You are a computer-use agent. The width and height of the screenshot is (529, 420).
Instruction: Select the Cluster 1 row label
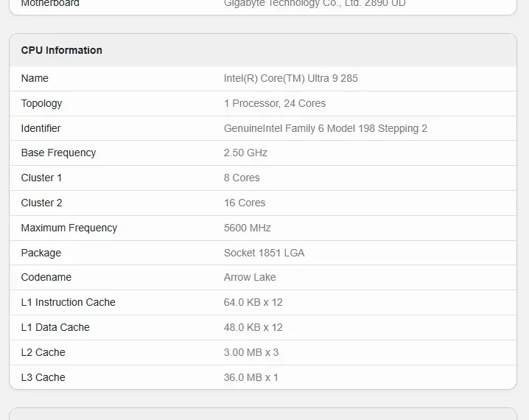tap(41, 178)
